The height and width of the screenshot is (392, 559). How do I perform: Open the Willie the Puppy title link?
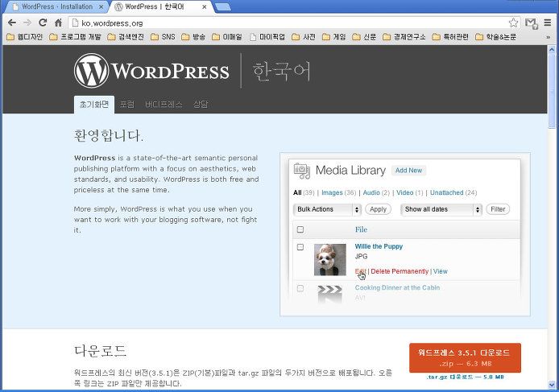[x=379, y=246]
